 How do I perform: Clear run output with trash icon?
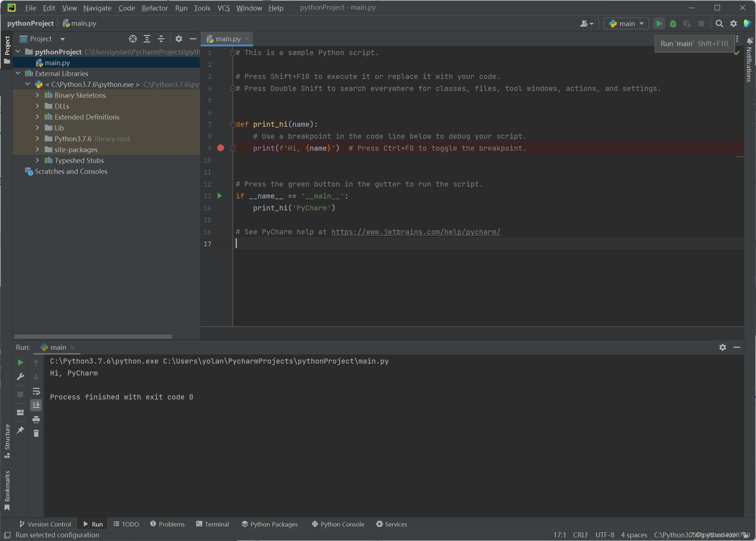pos(36,433)
